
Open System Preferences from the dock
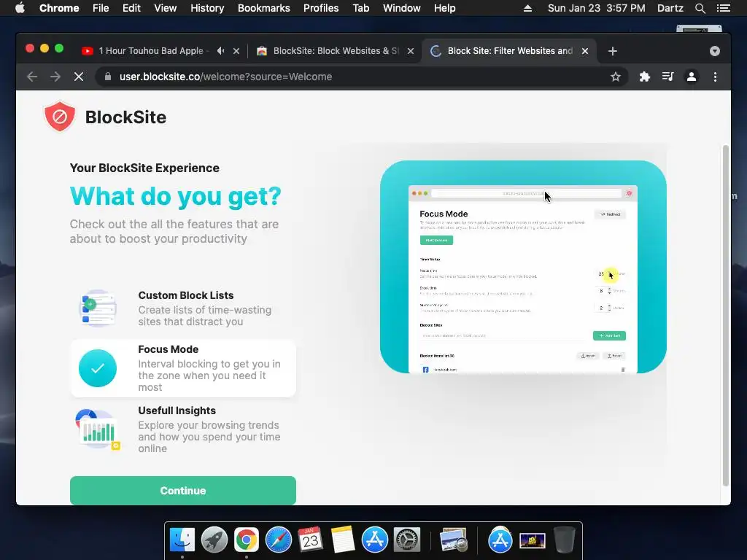click(406, 540)
